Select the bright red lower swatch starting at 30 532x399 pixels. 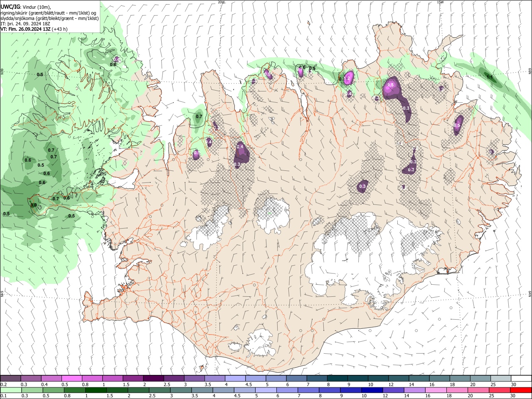point(521,390)
